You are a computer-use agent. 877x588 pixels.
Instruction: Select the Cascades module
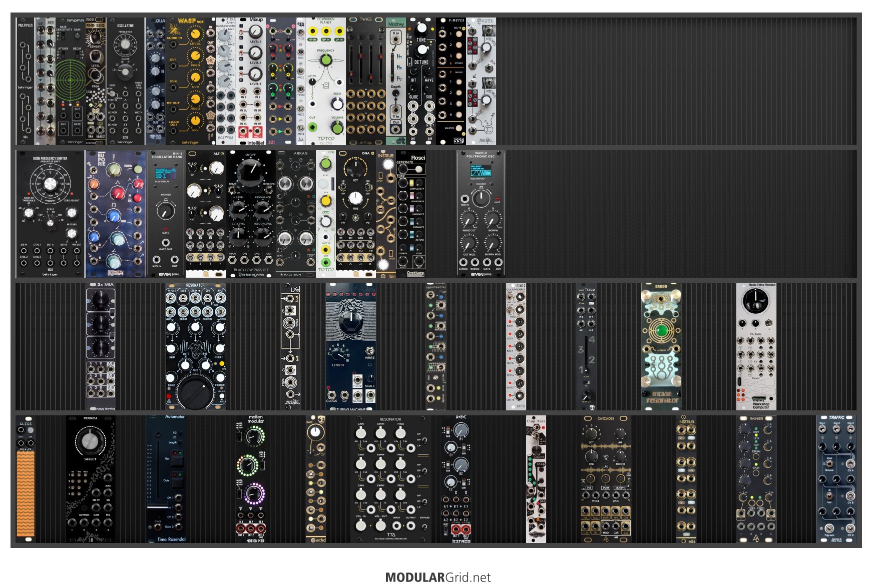click(606, 479)
